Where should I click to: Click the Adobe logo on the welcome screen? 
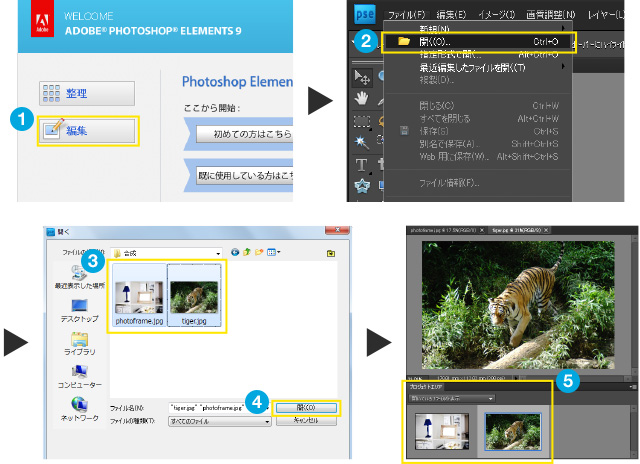tap(42, 18)
